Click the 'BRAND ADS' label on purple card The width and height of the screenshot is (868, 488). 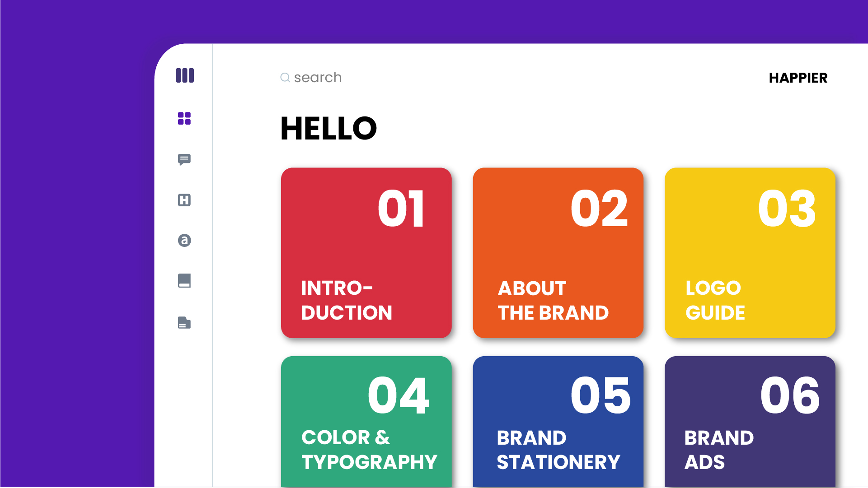719,450
